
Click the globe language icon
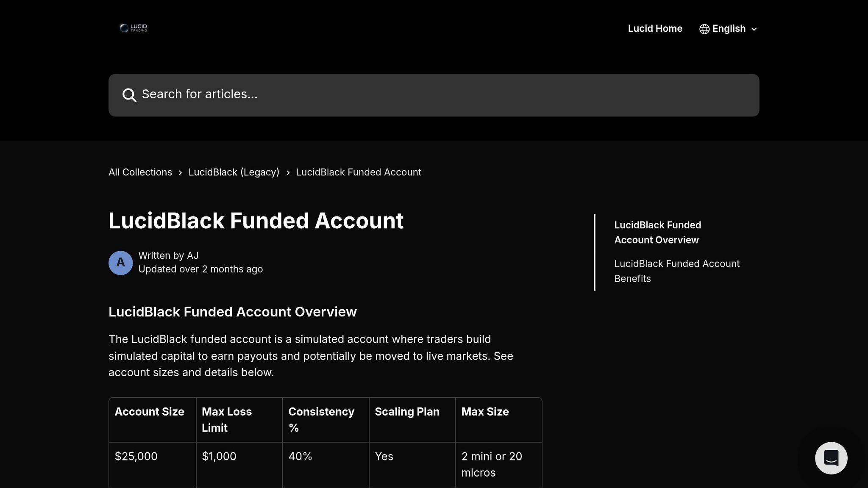coord(704,29)
